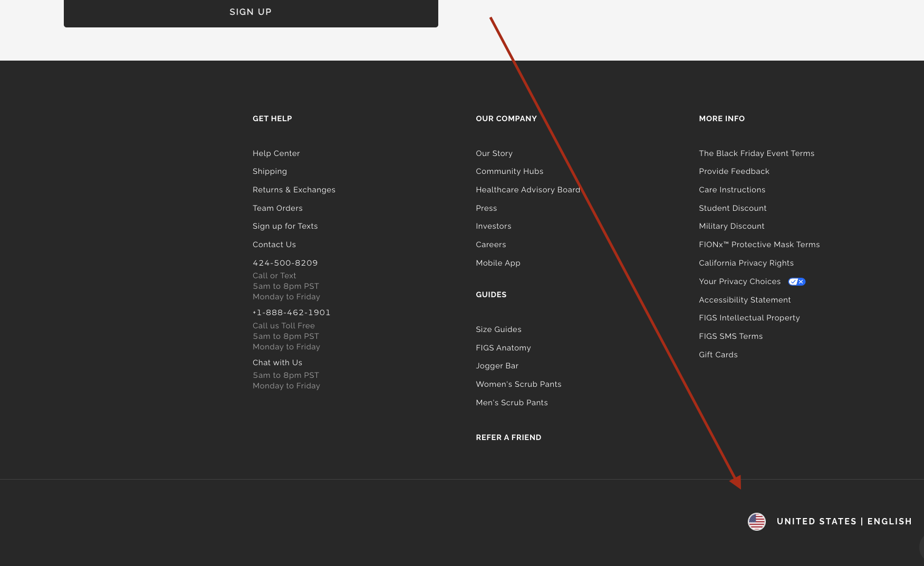
Task: Read the Our Story page
Action: coord(494,153)
